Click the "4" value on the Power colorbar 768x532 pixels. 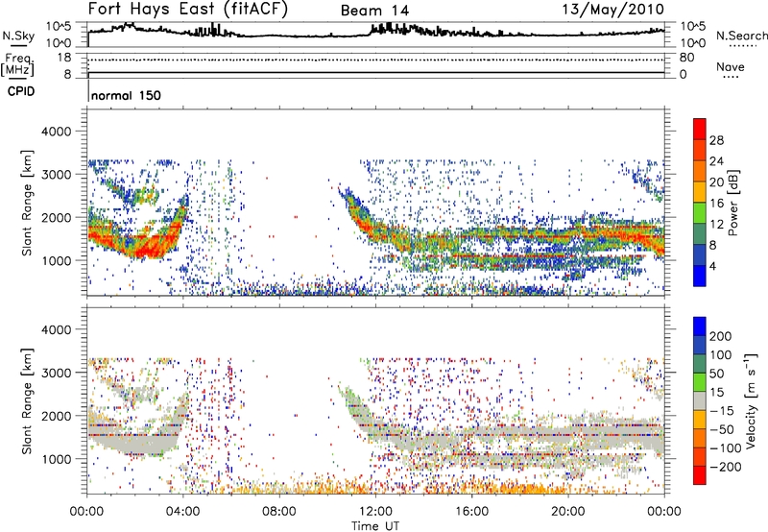click(x=712, y=266)
